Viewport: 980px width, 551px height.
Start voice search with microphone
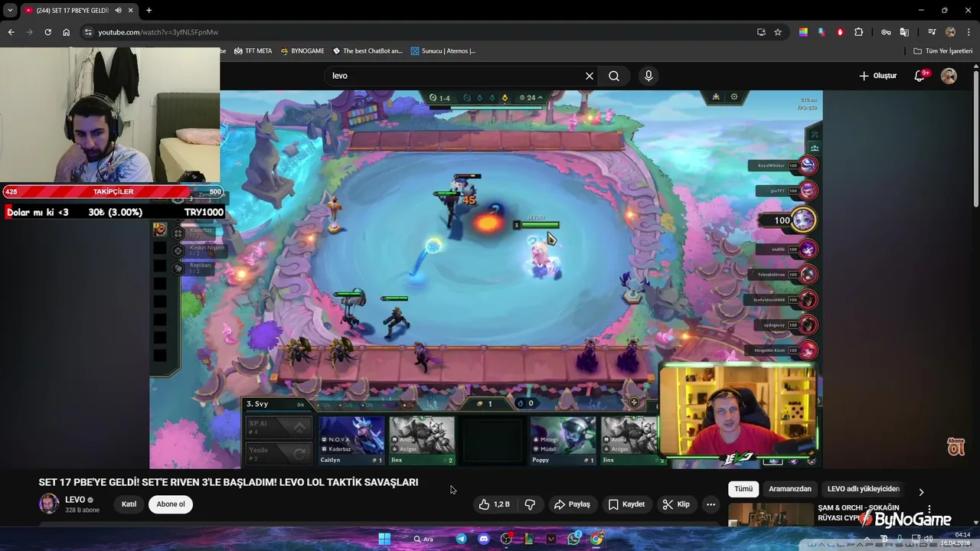[648, 76]
